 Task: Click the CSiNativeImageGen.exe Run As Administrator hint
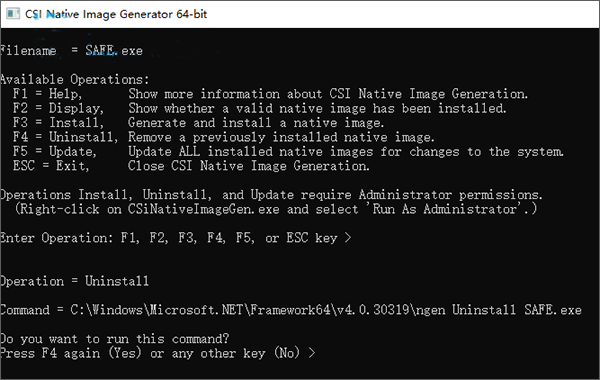click(x=276, y=209)
